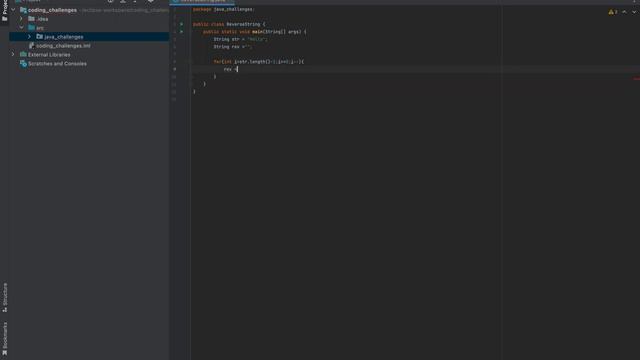Screen dimensions: 640x360
Task: Collapse the src folder chevron
Action: (x=21, y=28)
